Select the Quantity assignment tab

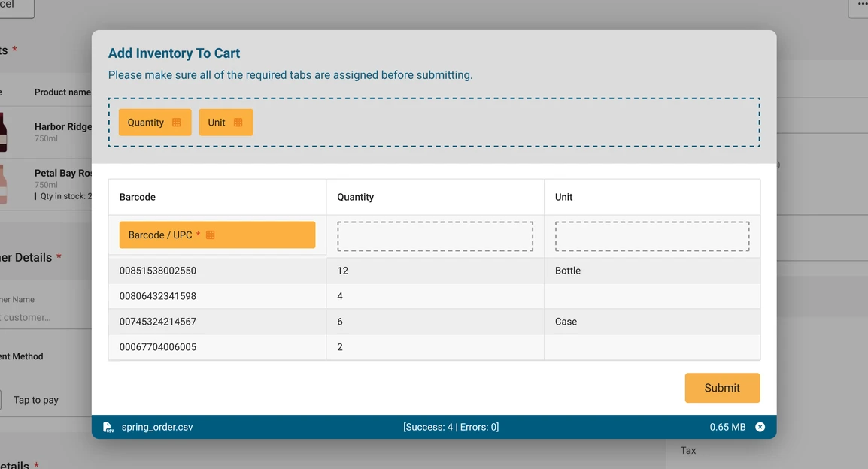tap(155, 123)
